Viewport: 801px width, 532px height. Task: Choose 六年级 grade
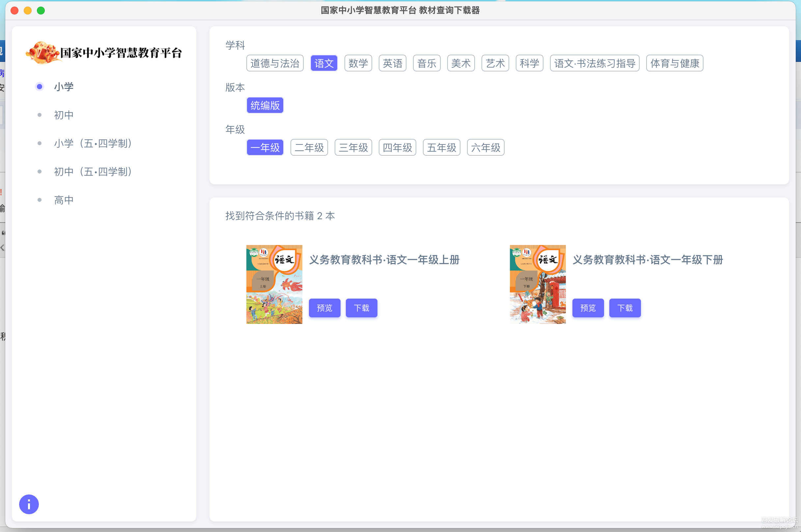[x=486, y=147]
